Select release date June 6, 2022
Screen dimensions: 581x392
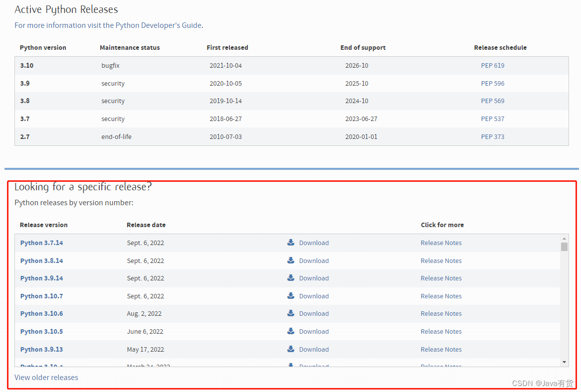(145, 331)
